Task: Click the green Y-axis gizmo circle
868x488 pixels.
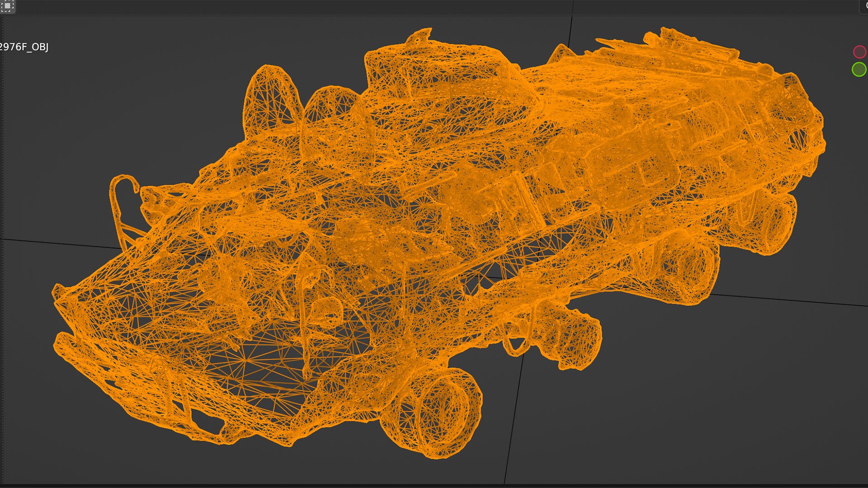Action: pos(859,70)
